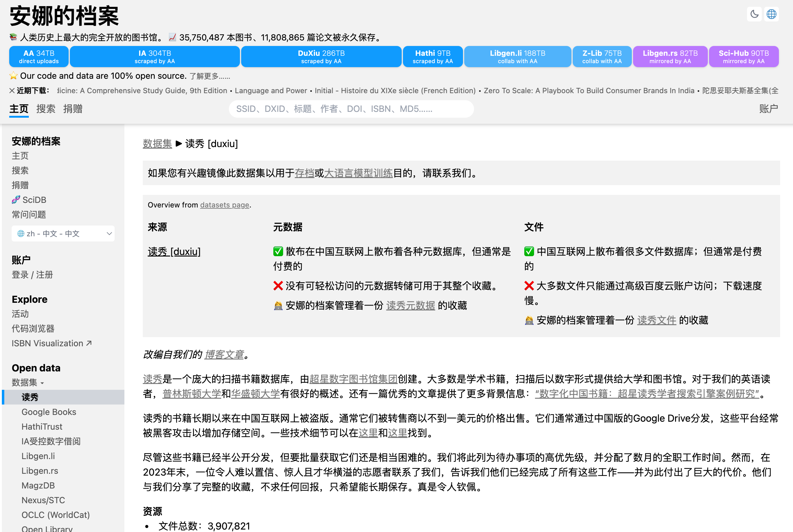Switch to the 捐赠 tab in top navigation

point(73,109)
